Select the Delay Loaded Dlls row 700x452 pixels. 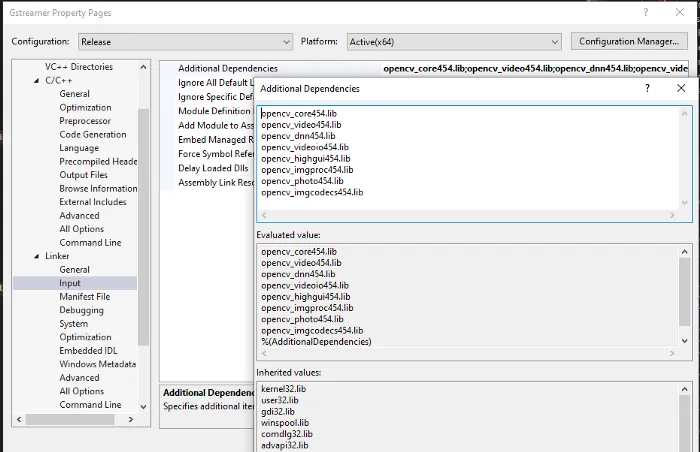pos(213,168)
